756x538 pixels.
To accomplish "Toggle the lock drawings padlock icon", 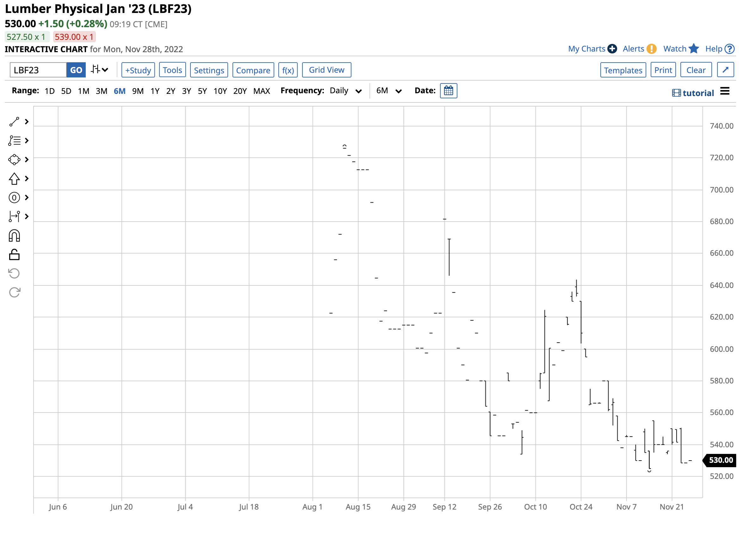I will point(14,255).
